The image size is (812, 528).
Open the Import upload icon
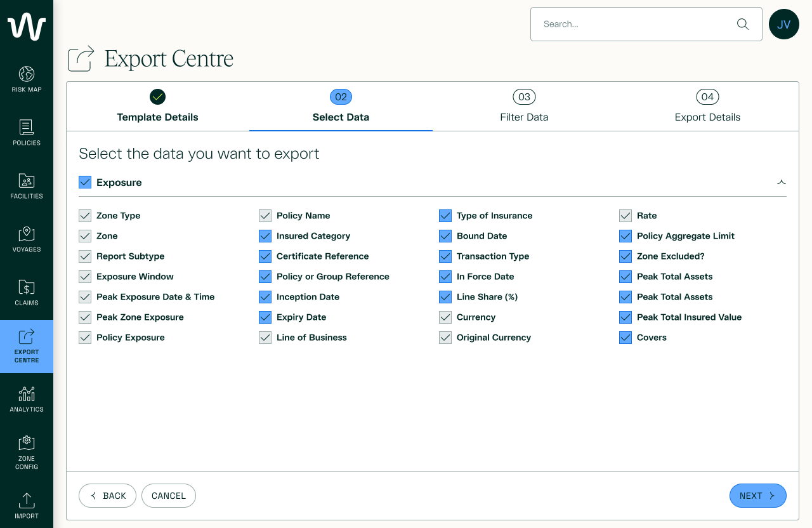pos(27,500)
